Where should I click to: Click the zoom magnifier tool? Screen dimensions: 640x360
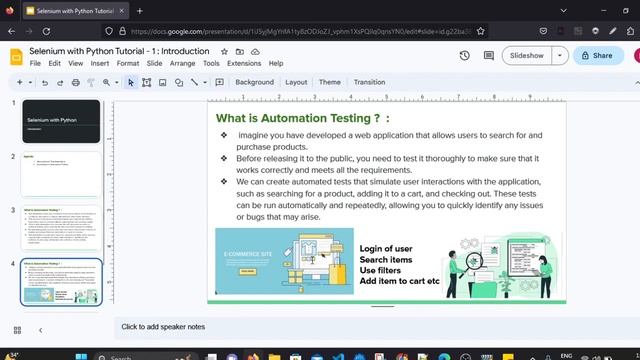tap(107, 82)
